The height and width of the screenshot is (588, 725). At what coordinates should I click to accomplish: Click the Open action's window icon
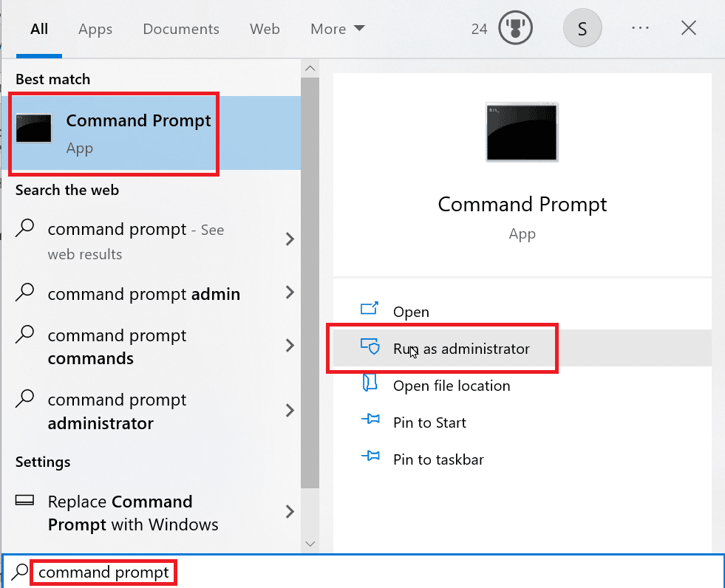[370, 308]
